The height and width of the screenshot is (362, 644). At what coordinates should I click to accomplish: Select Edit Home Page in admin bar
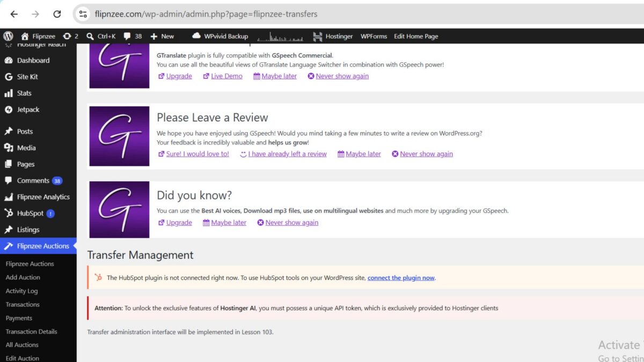(x=416, y=36)
